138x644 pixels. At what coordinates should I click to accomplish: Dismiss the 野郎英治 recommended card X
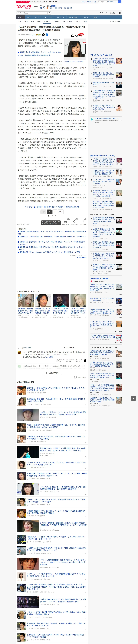tap(50, 317)
